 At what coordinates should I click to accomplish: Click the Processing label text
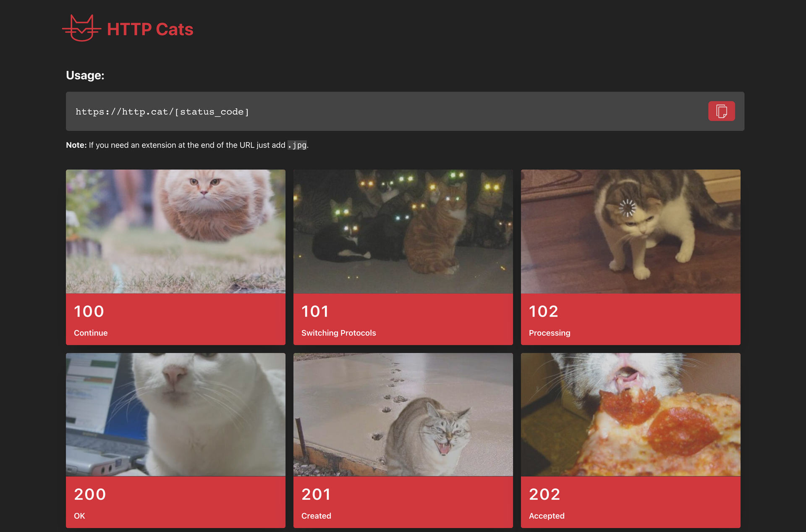(549, 333)
